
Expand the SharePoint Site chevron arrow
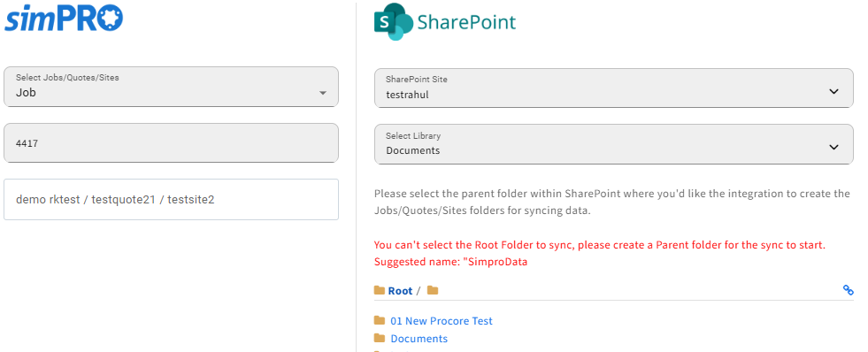pyautogui.click(x=833, y=91)
